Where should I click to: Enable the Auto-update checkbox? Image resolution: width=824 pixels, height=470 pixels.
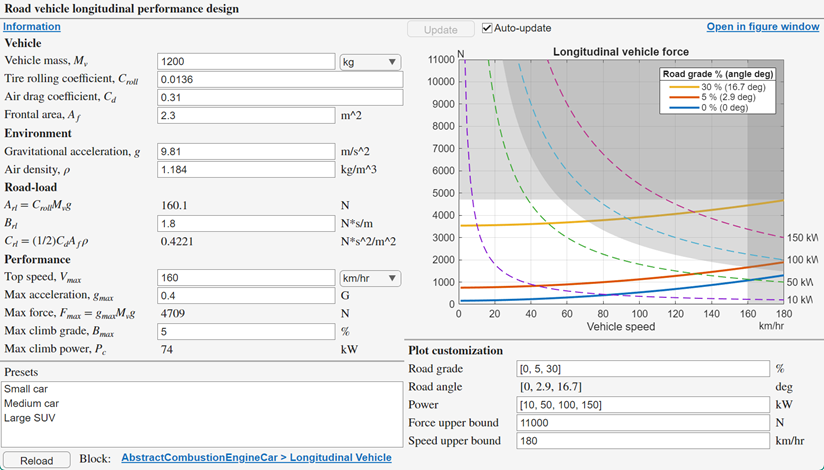point(487,28)
